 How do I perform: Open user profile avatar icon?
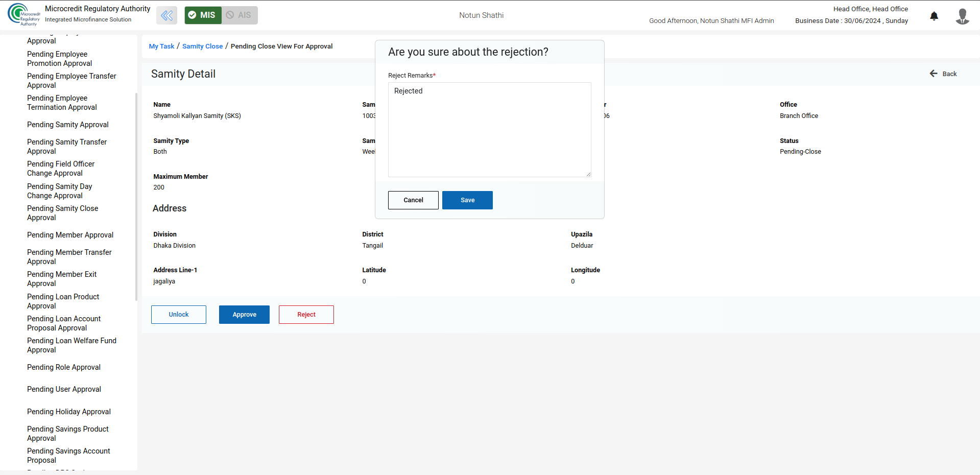pos(962,16)
